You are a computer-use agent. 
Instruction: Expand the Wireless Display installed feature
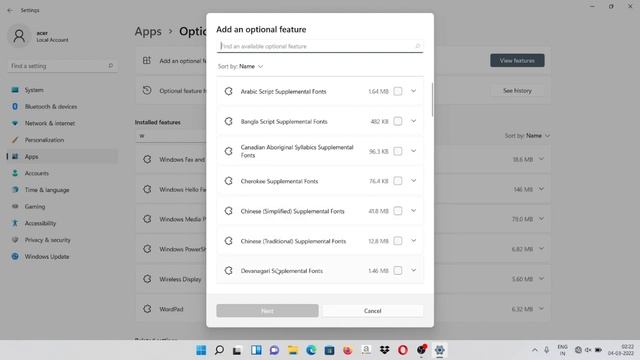pyautogui.click(x=541, y=279)
